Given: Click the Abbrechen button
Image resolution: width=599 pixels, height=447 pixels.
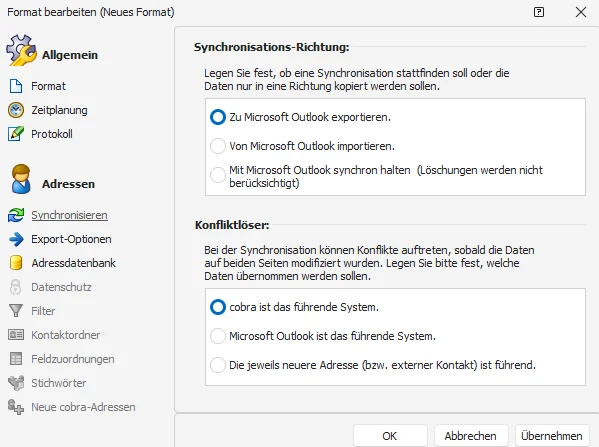Looking at the screenshot, I should 471,436.
